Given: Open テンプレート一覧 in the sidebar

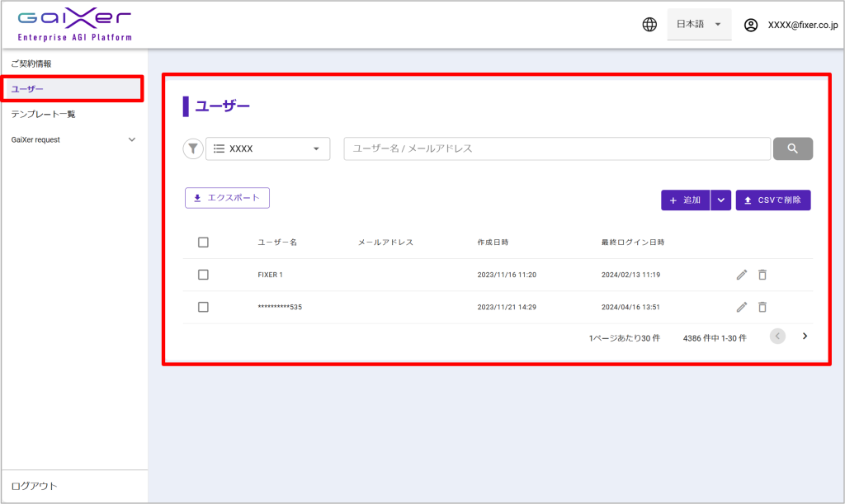Looking at the screenshot, I should [43, 114].
